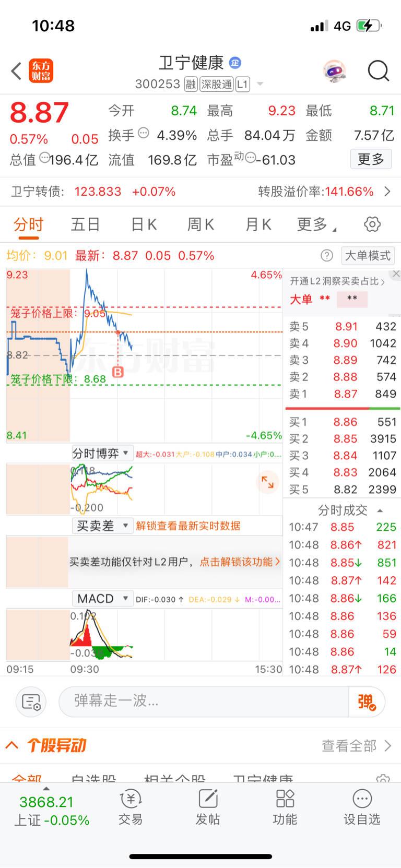
Task: Open the 买卖差 indicator dropdown
Action: click(x=102, y=526)
